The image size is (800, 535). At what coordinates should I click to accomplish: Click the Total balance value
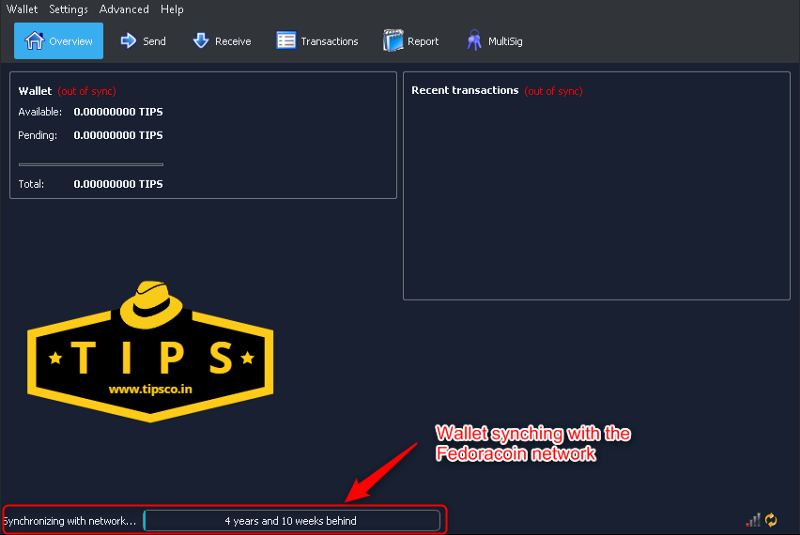click(x=118, y=184)
